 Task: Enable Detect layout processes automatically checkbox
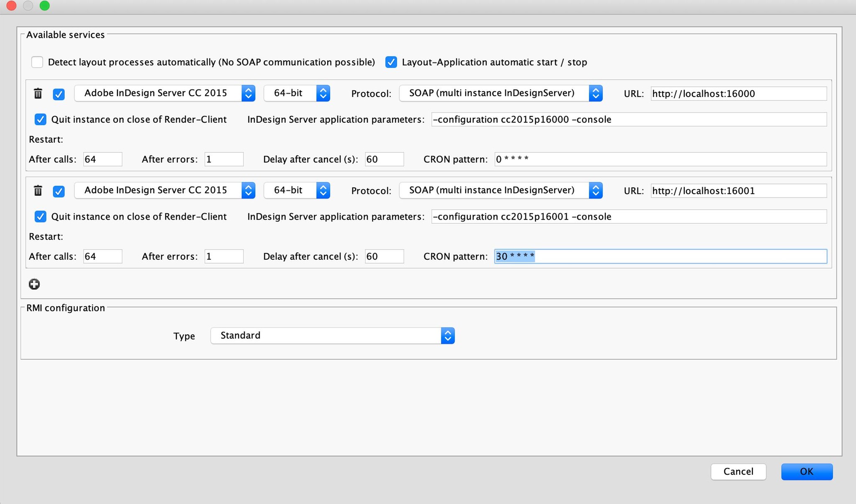click(x=37, y=62)
